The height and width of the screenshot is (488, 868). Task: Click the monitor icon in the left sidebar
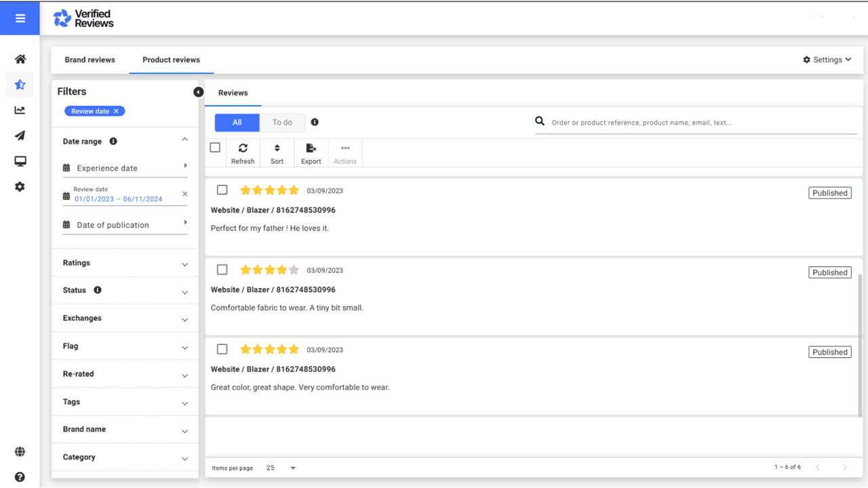click(x=20, y=161)
